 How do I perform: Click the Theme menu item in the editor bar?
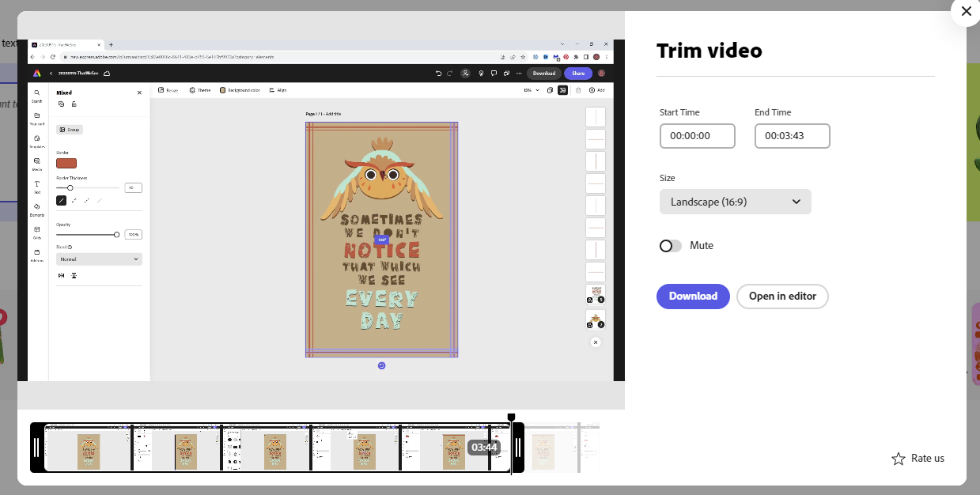[199, 89]
